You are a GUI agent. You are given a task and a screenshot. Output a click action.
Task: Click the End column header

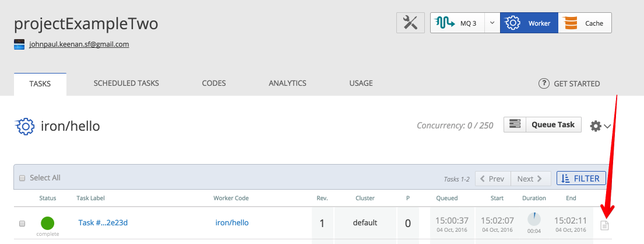pyautogui.click(x=571, y=198)
